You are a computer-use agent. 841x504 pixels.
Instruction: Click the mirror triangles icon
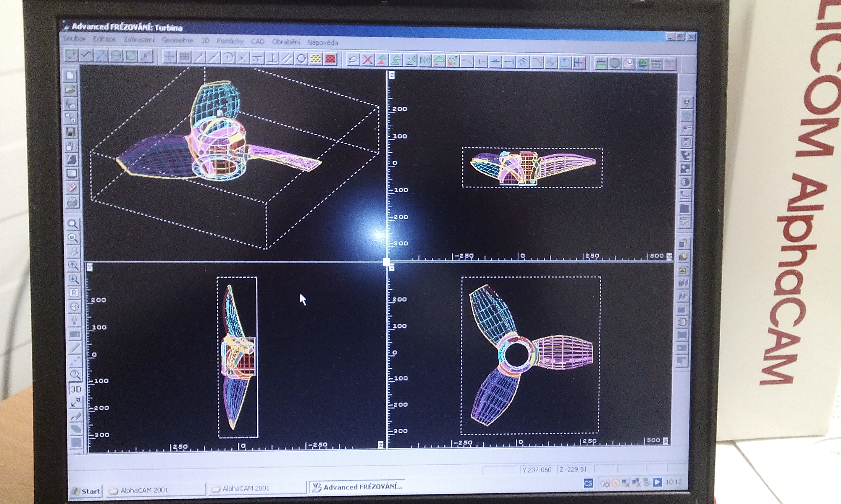pos(425,61)
